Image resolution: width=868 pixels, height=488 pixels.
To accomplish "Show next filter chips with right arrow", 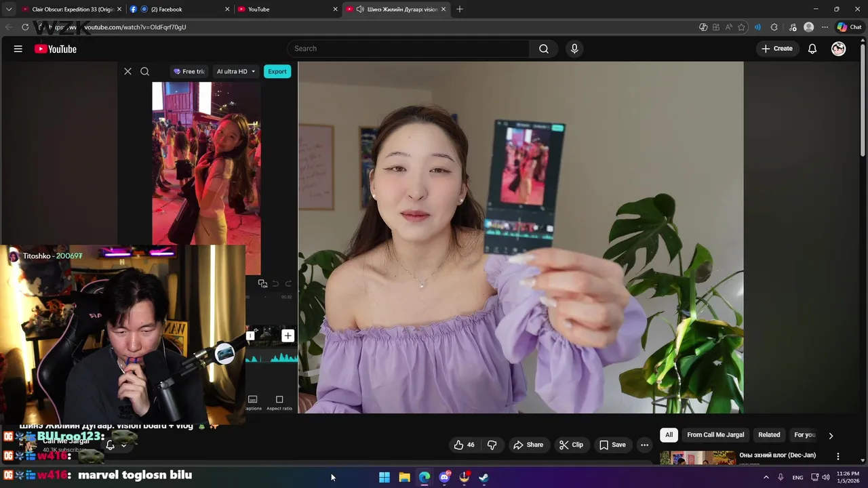I will 831,435.
